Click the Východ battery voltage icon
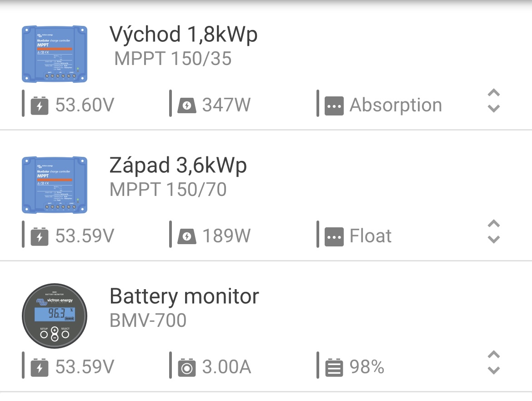 (40, 105)
